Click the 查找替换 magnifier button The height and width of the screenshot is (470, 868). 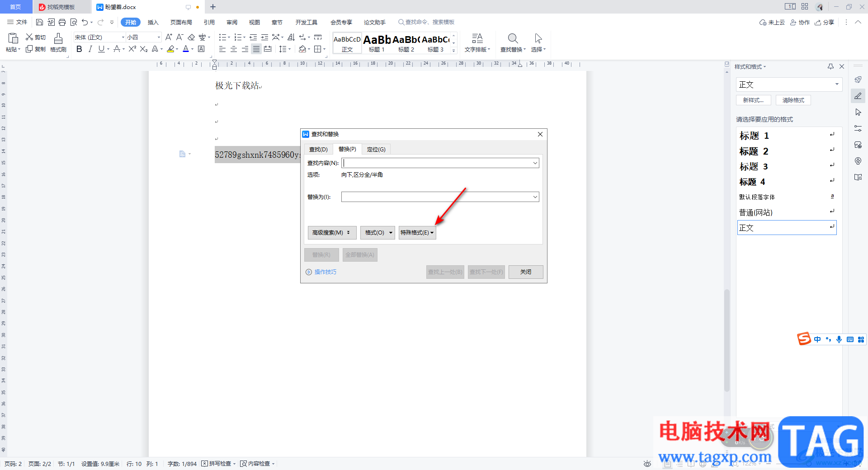coord(513,42)
